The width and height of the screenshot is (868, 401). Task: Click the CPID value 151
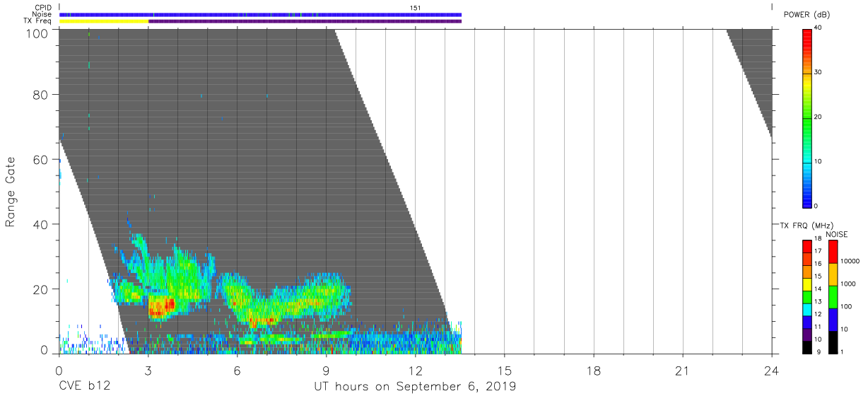(x=416, y=7)
